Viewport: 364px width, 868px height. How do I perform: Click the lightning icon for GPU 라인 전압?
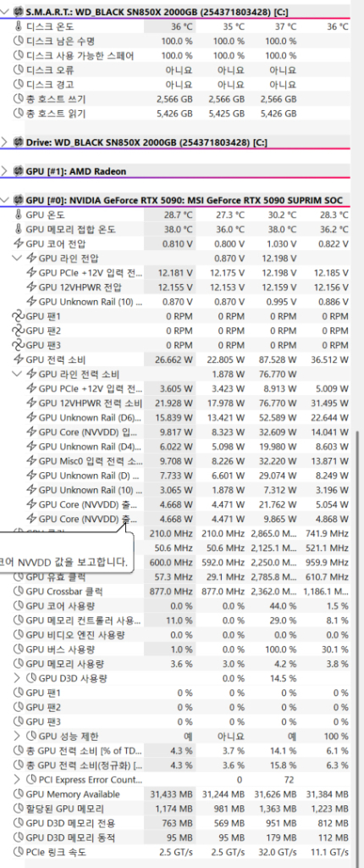tap(30, 258)
